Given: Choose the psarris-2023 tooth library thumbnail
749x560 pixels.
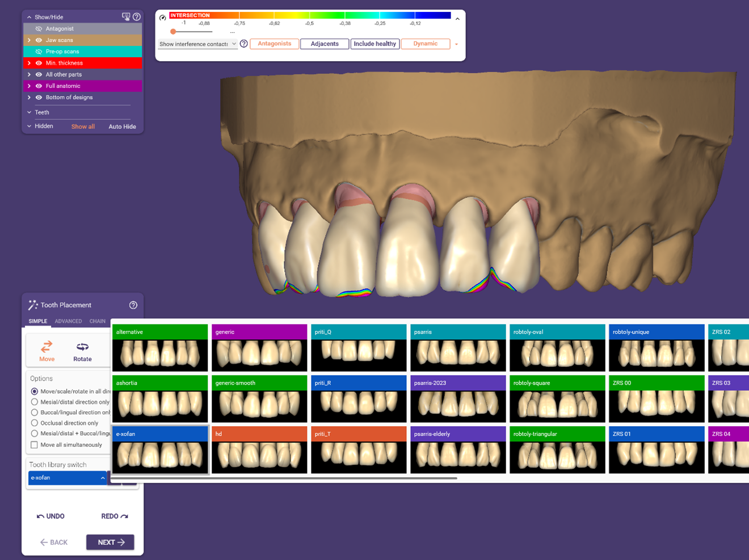Looking at the screenshot, I should 457,399.
